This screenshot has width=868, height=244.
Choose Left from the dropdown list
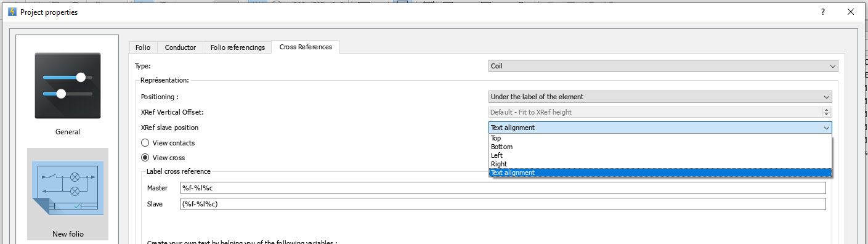click(x=660, y=155)
